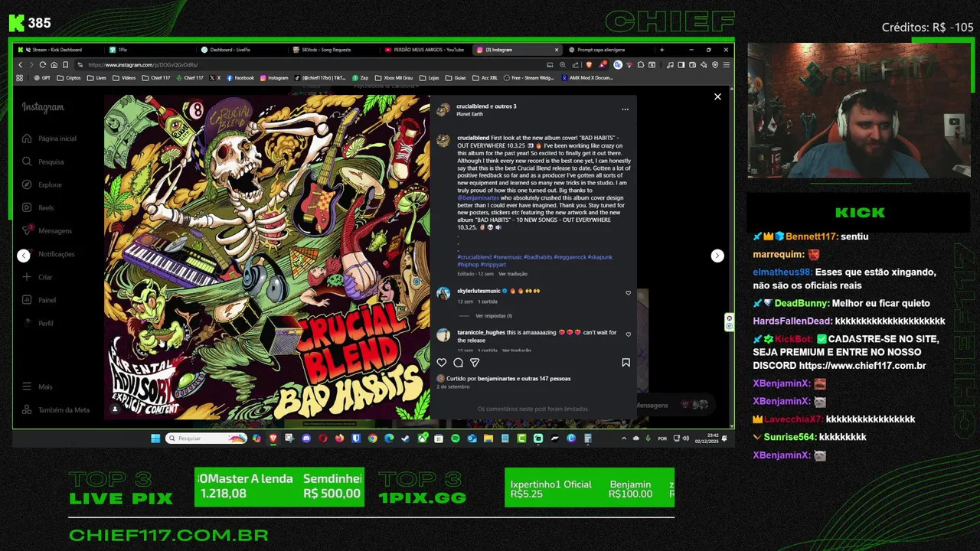
Task: Open taranicole_hughes commenter profile name
Action: [481, 332]
